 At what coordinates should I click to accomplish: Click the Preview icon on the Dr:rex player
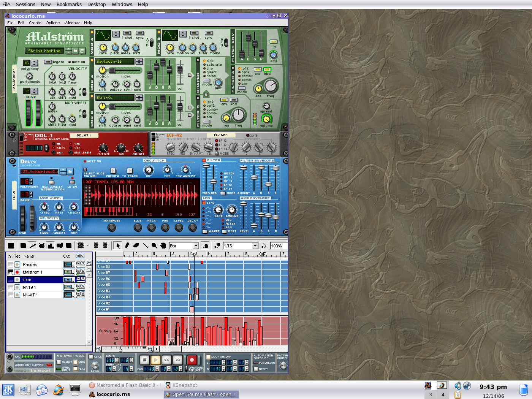[x=112, y=171]
